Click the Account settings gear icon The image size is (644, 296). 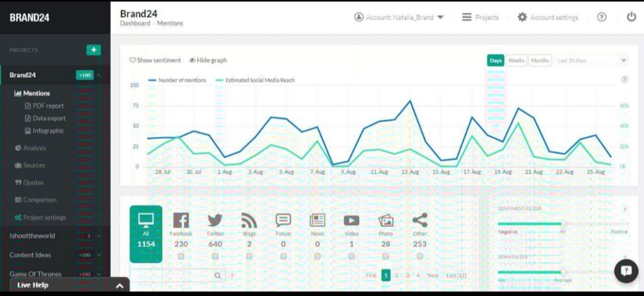coord(522,17)
